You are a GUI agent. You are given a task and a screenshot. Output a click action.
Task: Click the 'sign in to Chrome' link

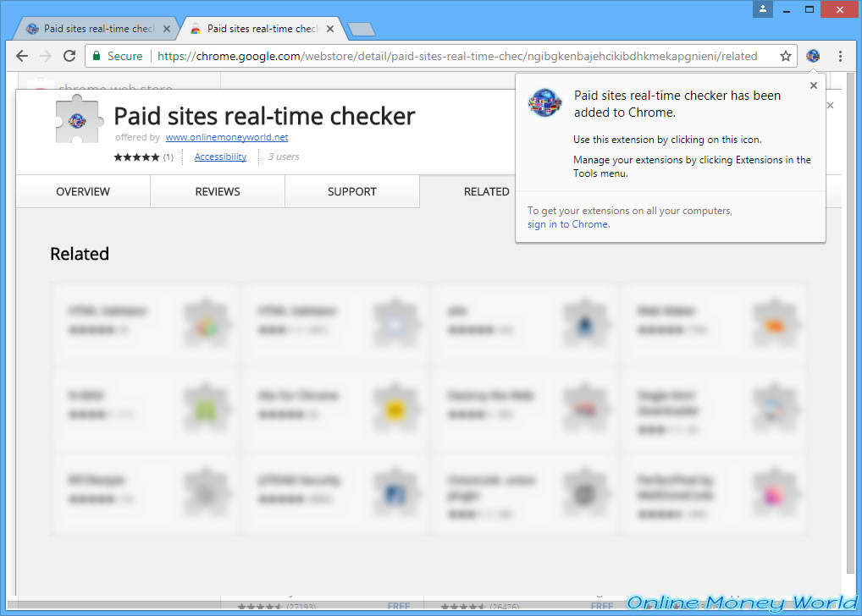(568, 224)
